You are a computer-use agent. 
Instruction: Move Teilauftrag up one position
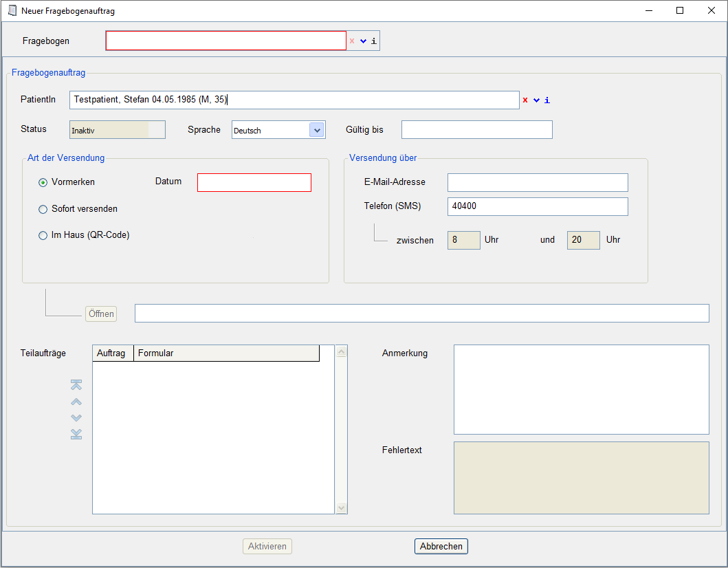click(x=76, y=402)
